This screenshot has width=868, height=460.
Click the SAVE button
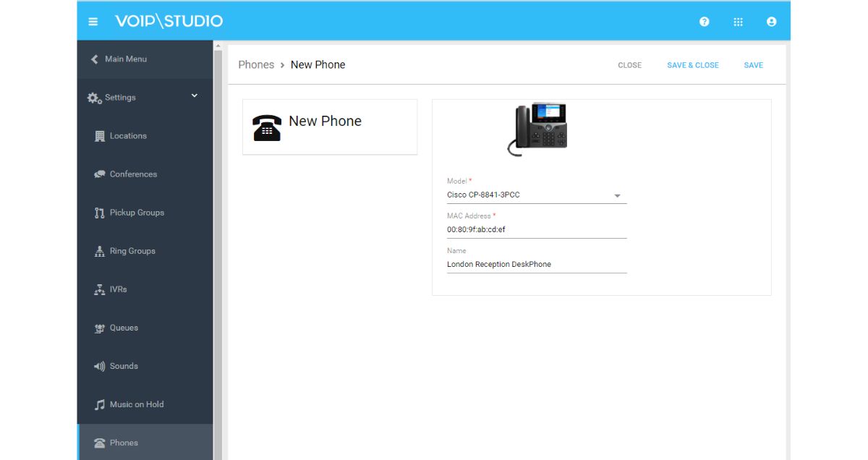pyautogui.click(x=753, y=65)
